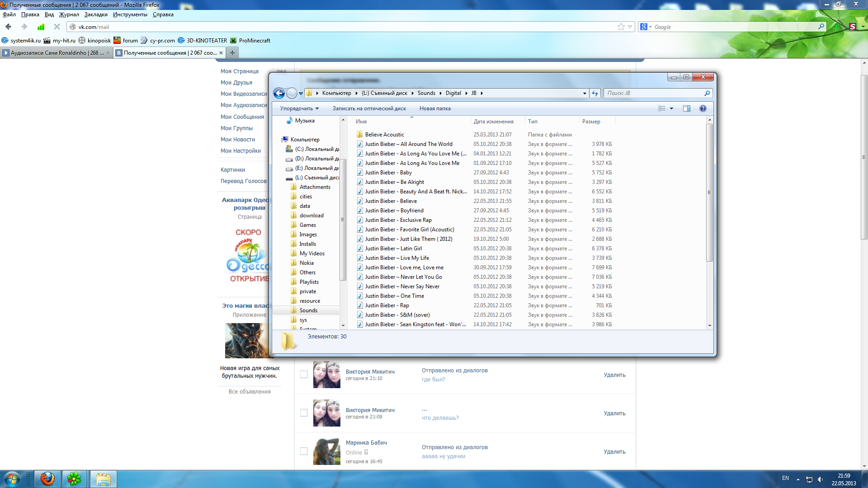This screenshot has height=488, width=868.
Task: Select the Playlists folder in tree
Action: point(309,282)
